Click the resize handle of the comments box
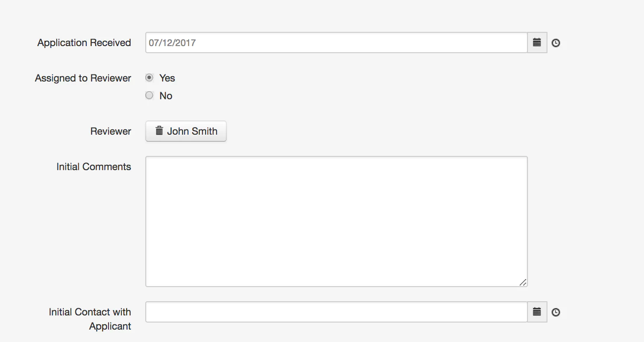Image resolution: width=644 pixels, height=342 pixels. pos(524,282)
